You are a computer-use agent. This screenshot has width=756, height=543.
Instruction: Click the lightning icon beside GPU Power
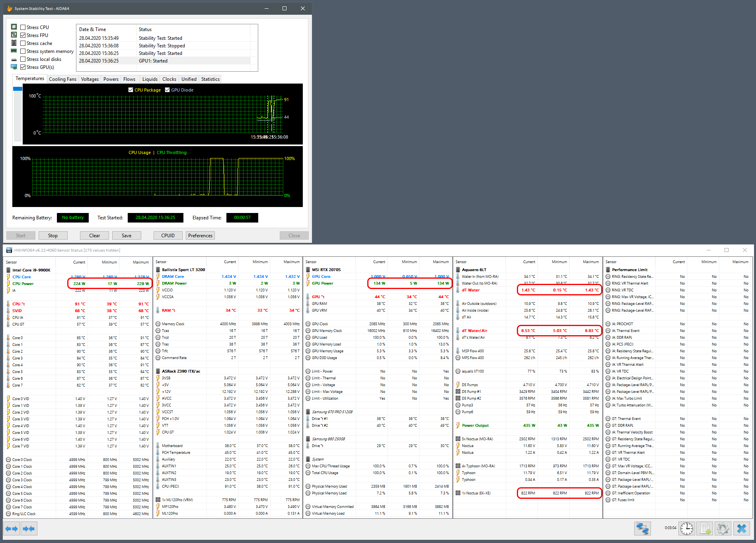point(308,283)
